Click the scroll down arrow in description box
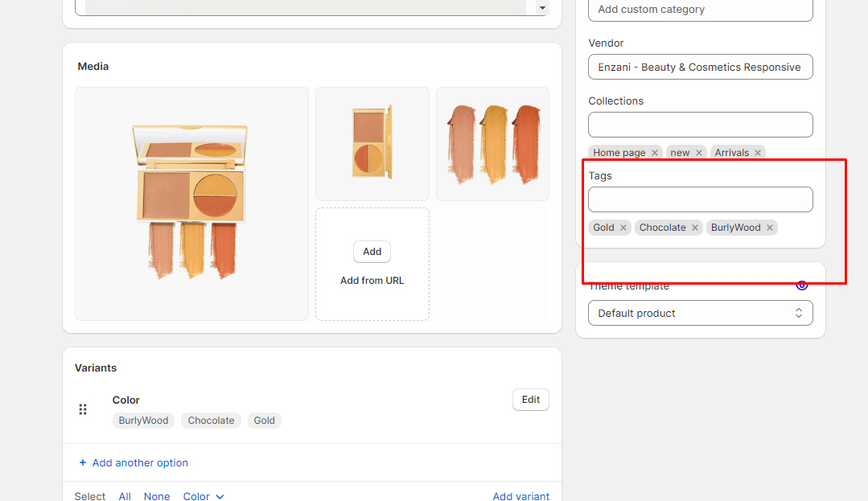868x501 pixels. click(542, 8)
